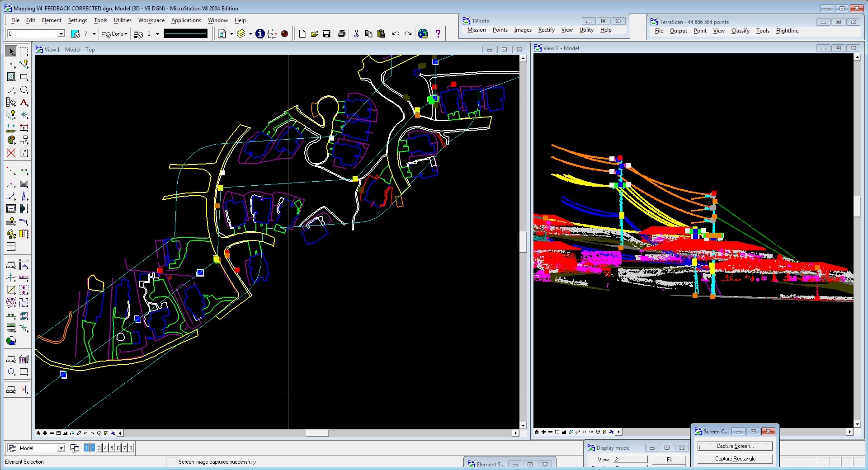Click the Print icon in toolbar
This screenshot has height=470, width=868.
[x=342, y=34]
